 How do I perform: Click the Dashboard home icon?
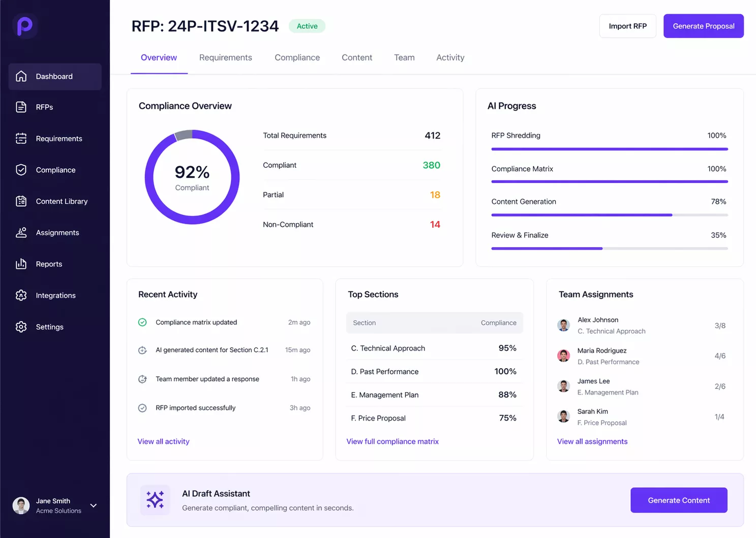(x=21, y=76)
